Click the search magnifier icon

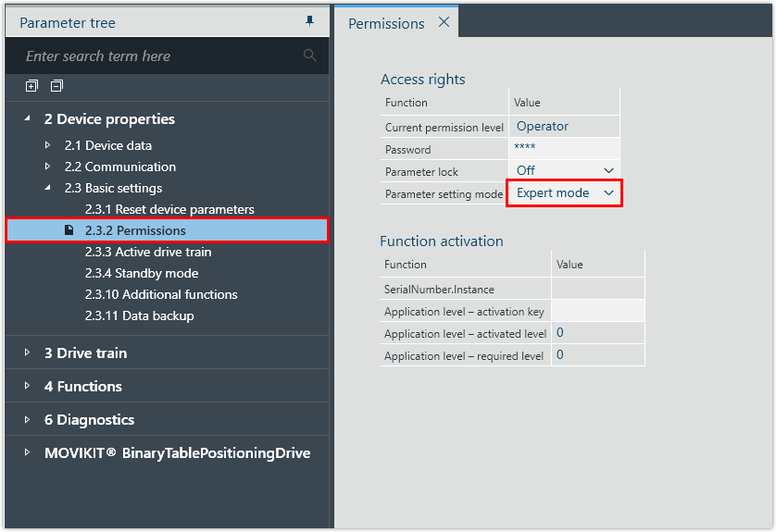(310, 56)
